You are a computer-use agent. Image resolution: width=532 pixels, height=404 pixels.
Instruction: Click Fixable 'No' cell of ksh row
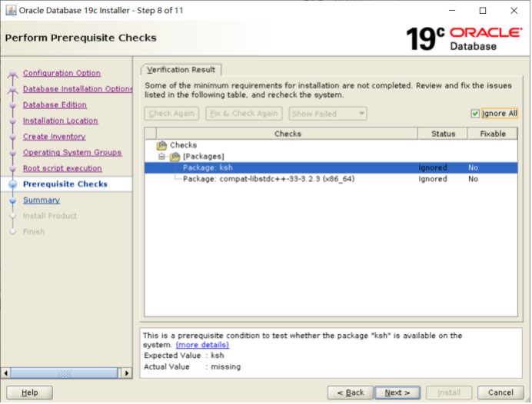click(473, 167)
